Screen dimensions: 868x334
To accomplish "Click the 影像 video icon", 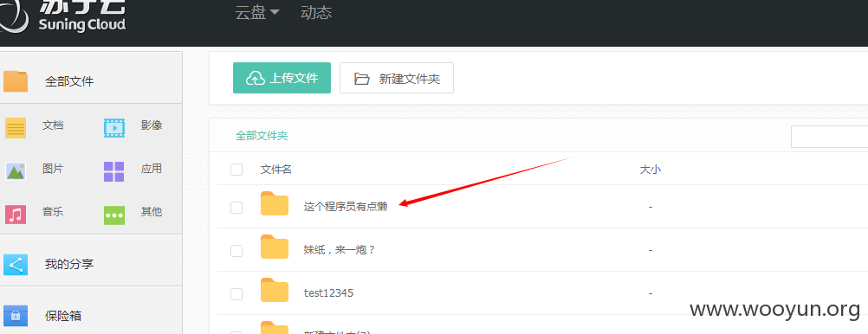I will point(114,128).
